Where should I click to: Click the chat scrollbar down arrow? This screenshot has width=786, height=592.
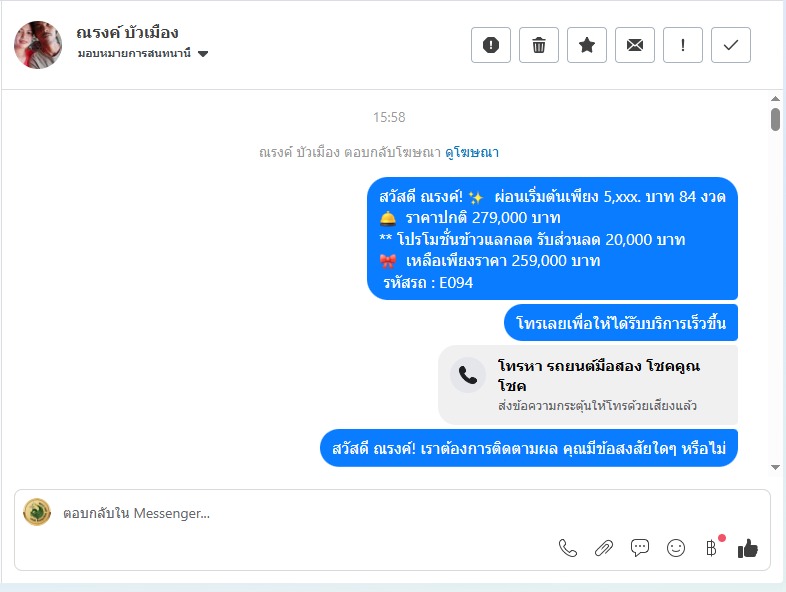click(x=775, y=467)
